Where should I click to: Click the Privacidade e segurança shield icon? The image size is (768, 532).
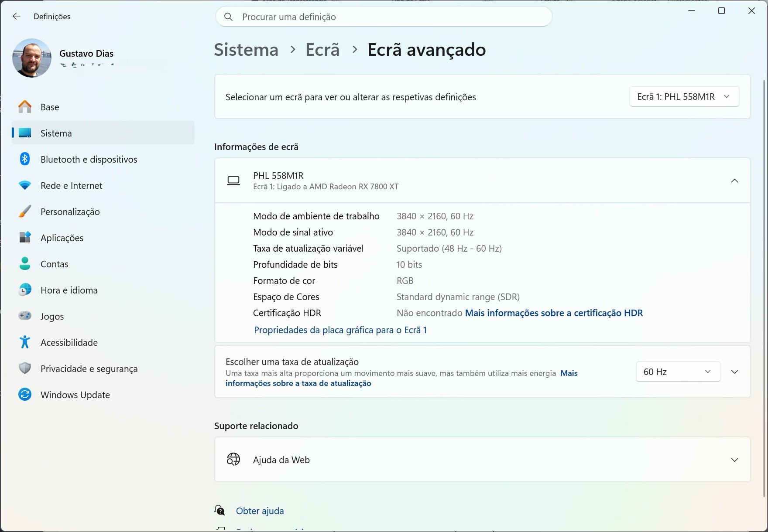click(x=25, y=368)
